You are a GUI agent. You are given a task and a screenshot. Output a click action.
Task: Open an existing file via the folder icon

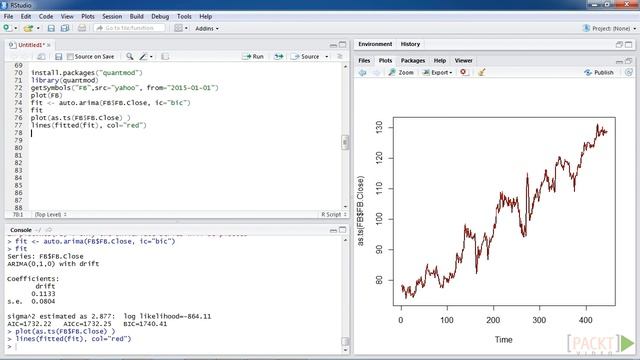tap(28, 28)
